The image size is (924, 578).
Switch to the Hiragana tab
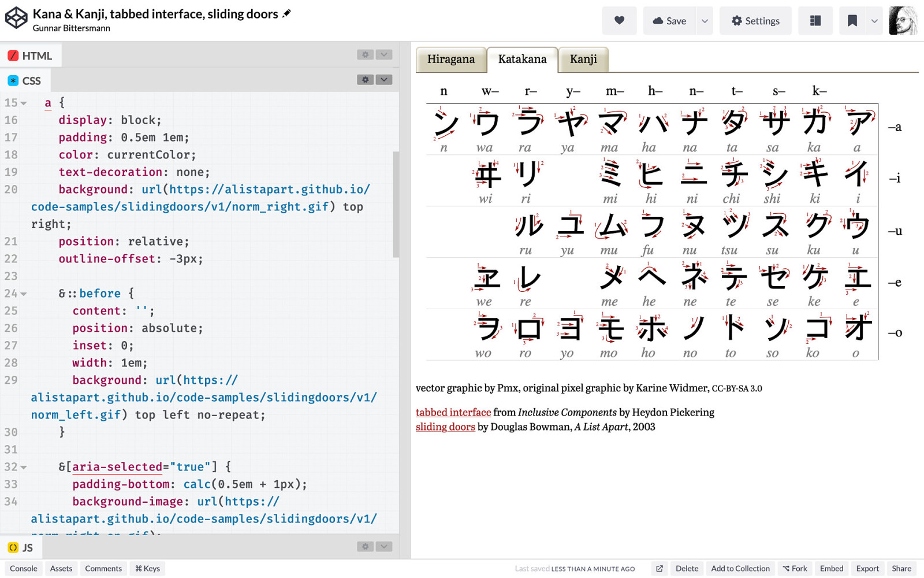(x=451, y=60)
